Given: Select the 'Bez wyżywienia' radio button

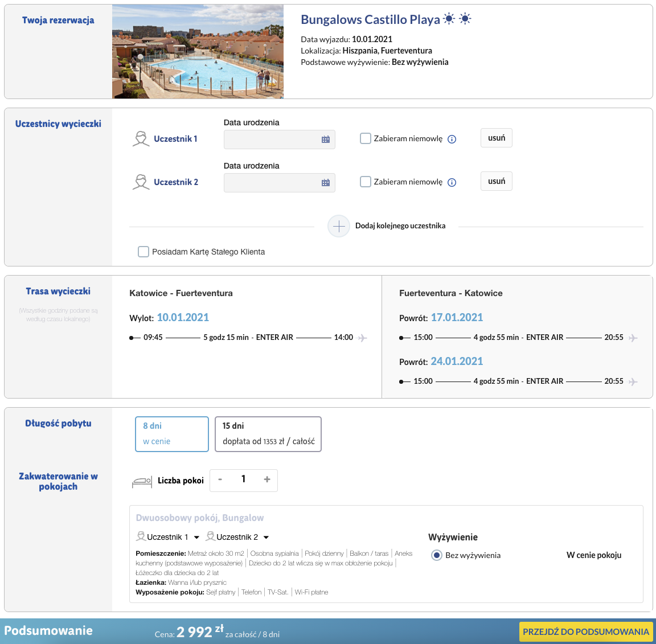Looking at the screenshot, I should [436, 555].
